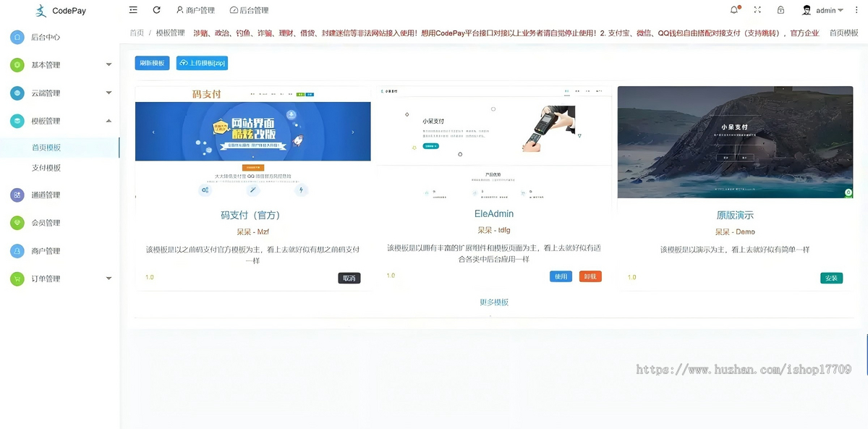This screenshot has width=868, height=429.
Task: Click the green 会员管理 sidebar icon
Action: coord(17,223)
